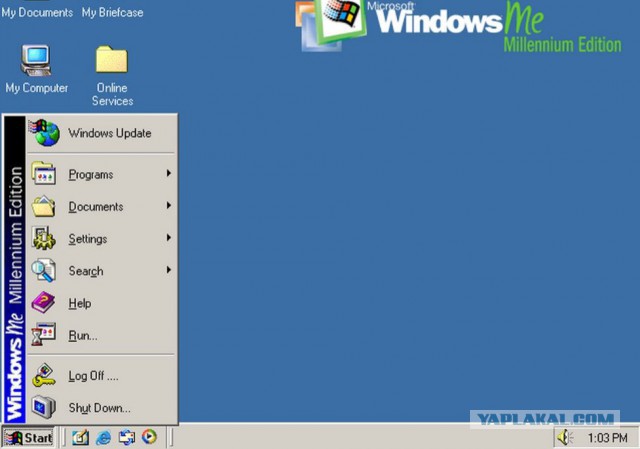Click Show Desktop icon in Quick Launch
This screenshot has width=640, height=449.
click(x=80, y=437)
